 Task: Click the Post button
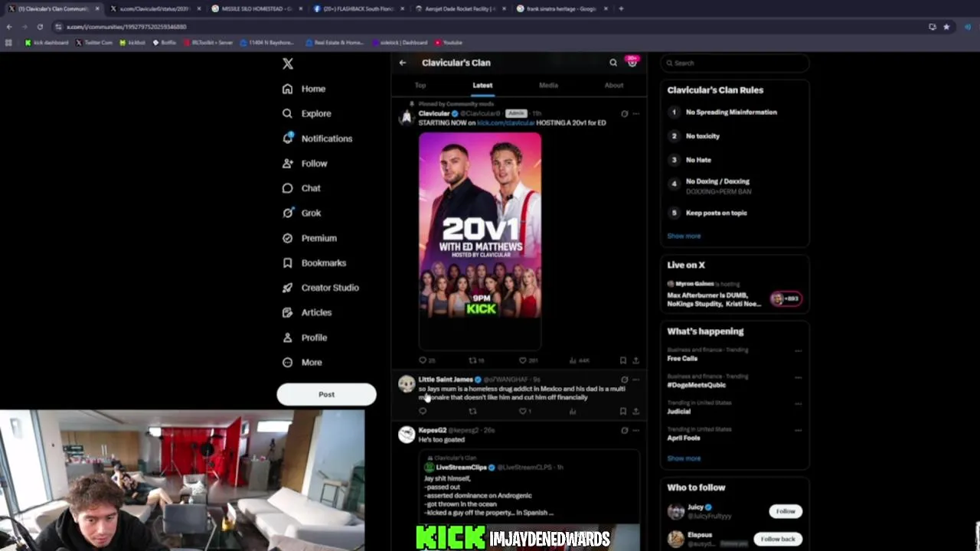click(326, 395)
